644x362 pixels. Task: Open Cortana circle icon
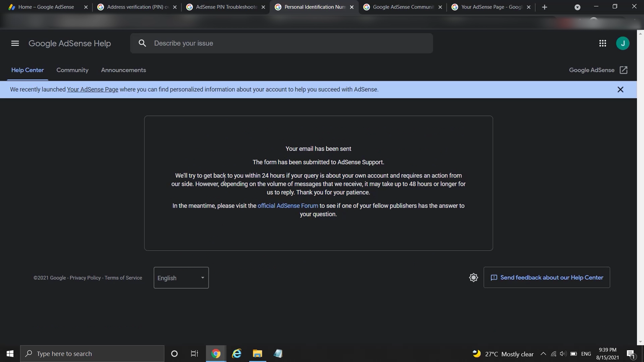pyautogui.click(x=174, y=354)
